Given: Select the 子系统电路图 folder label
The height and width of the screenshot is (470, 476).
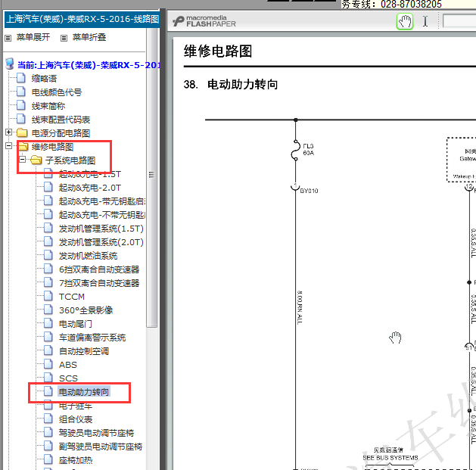Looking at the screenshot, I should 70,160.
